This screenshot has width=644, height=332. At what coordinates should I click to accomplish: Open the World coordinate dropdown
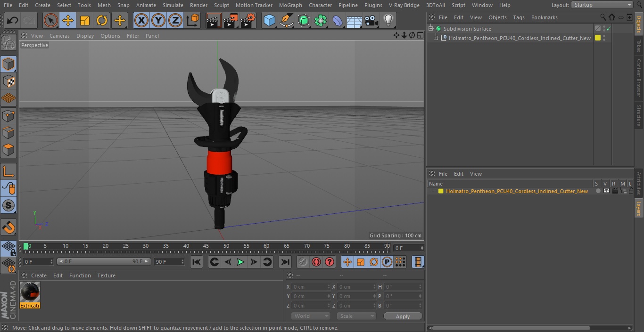click(x=310, y=316)
